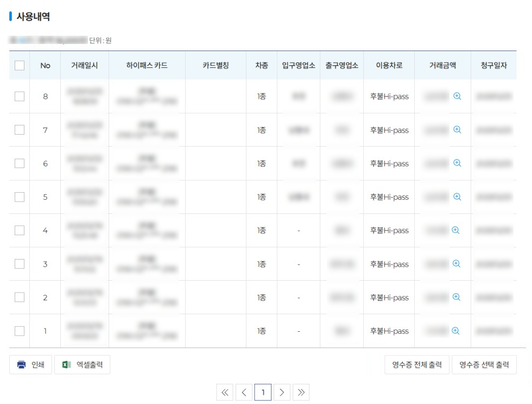This screenshot has height=404, width=532.
Task: Click the next page arrow
Action: 282,392
